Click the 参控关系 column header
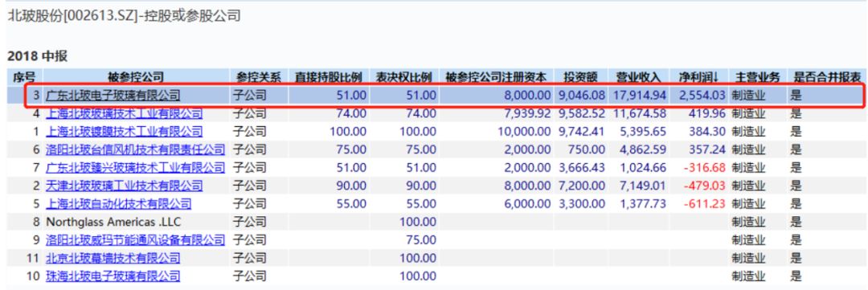Viewport: 868px width, 290px height. coord(259,77)
